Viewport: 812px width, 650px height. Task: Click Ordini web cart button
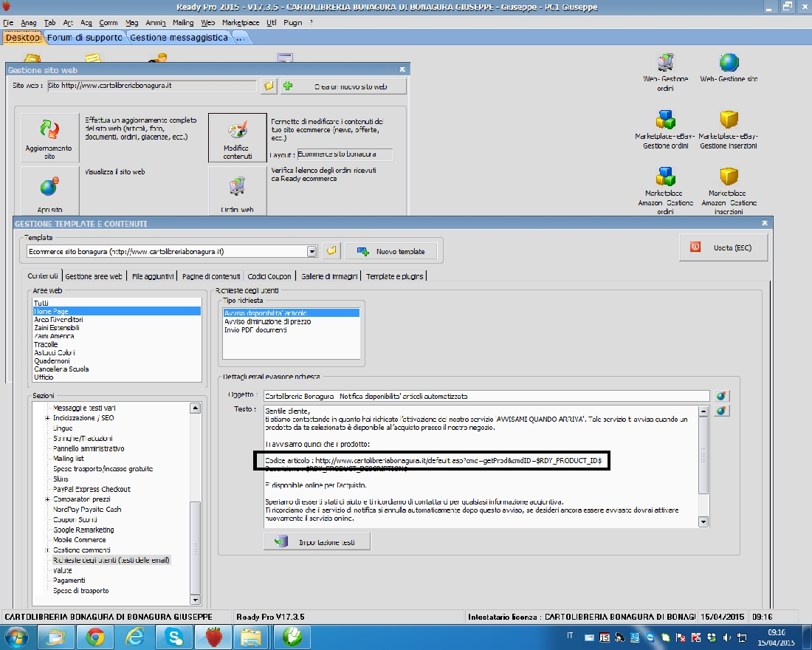click(237, 191)
